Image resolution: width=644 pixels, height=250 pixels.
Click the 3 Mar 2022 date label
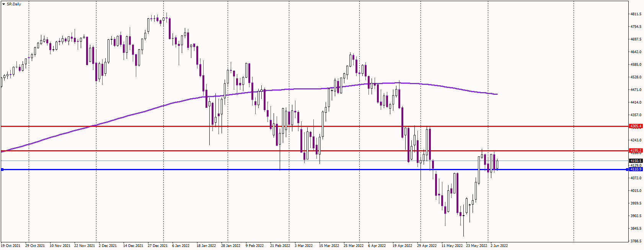click(303, 246)
